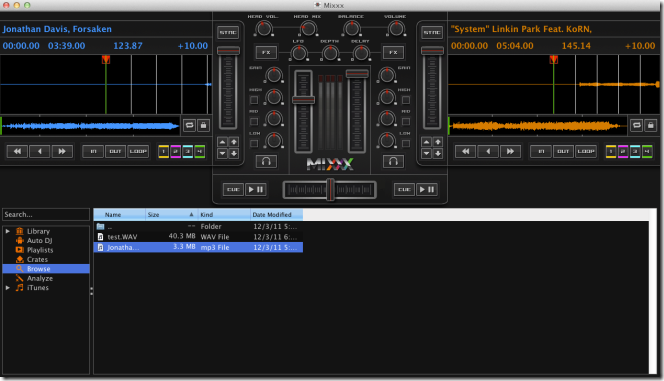The image size is (664, 381).
Task: Click the repeat icon beside deck 1 waveform overview
Action: tap(189, 125)
